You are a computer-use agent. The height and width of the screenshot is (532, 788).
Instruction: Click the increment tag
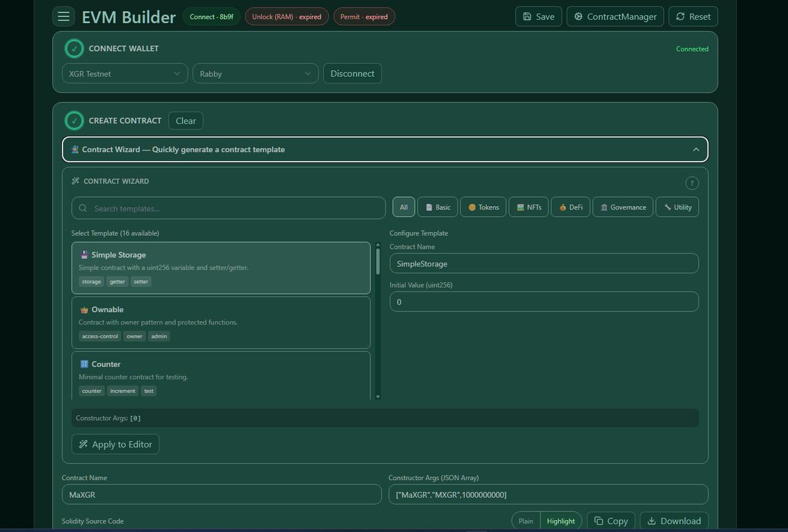[x=123, y=391]
